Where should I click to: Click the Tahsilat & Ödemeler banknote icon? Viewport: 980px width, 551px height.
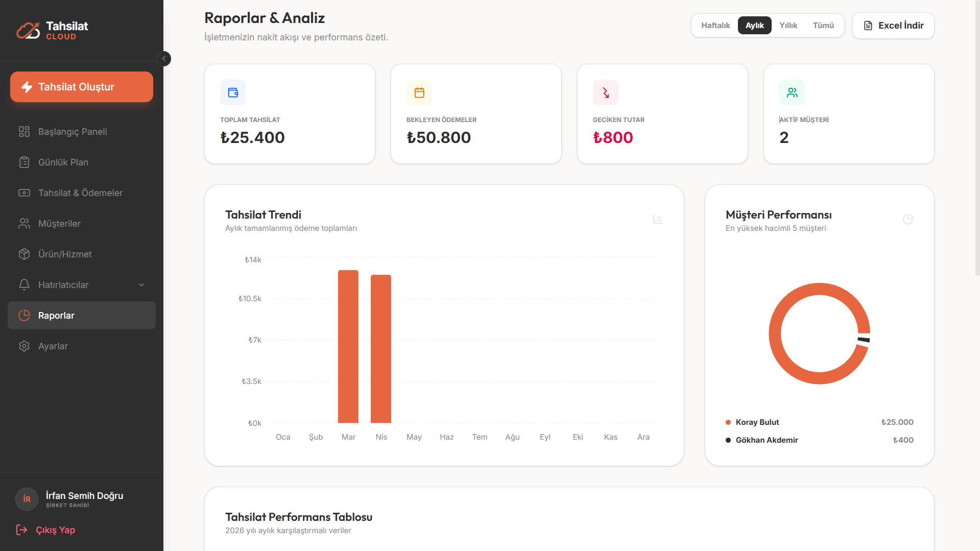(24, 193)
